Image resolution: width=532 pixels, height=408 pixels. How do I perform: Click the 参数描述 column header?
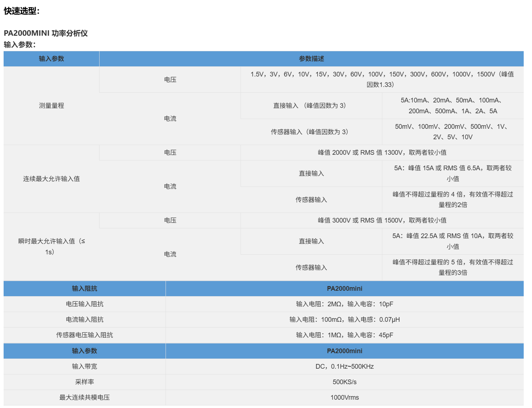(311, 59)
